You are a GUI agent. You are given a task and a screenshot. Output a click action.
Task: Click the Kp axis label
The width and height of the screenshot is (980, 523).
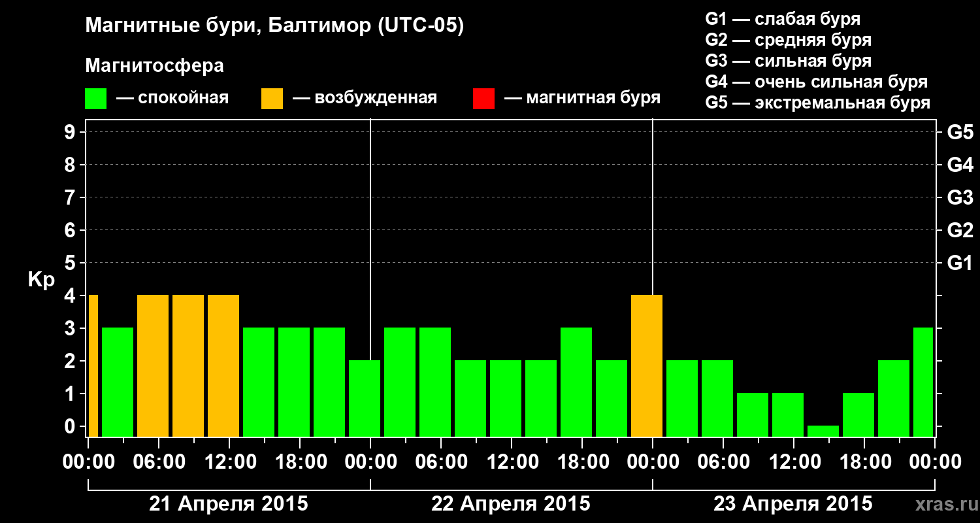click(41, 280)
